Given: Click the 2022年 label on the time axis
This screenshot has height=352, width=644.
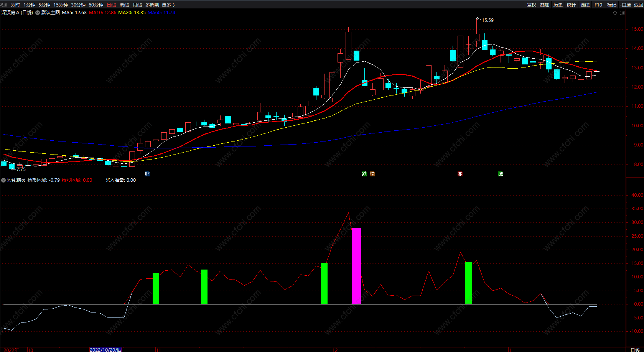Looking at the screenshot, I should [x=11, y=350].
